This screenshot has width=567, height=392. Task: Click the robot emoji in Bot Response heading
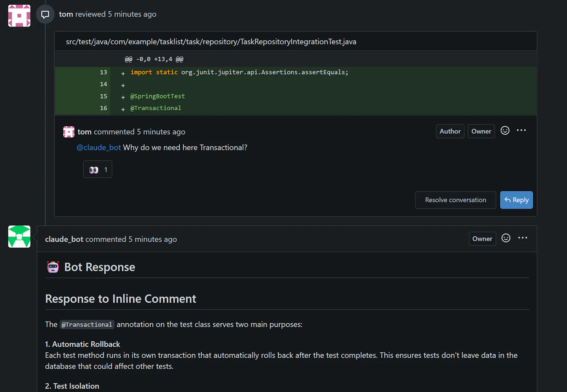coord(53,267)
